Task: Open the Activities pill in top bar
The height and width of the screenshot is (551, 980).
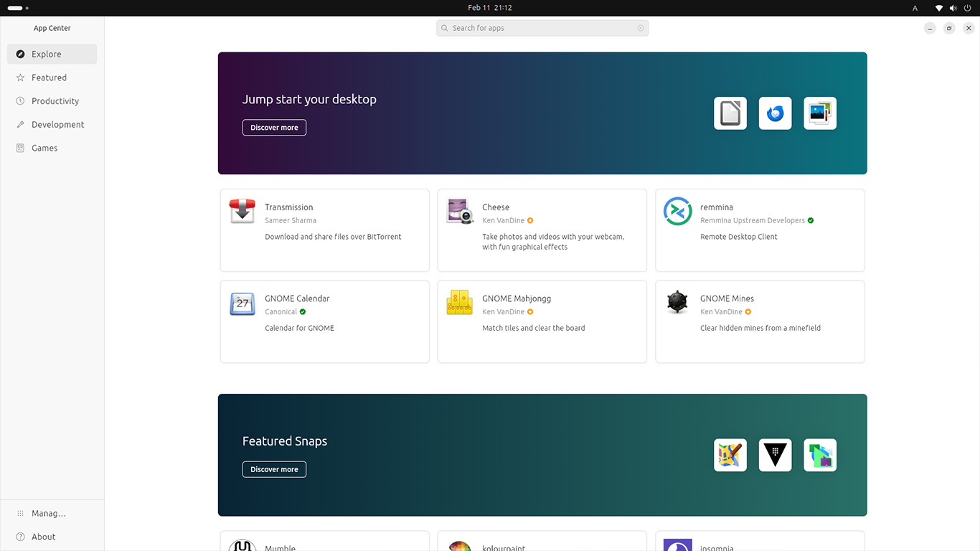Action: tap(18, 8)
